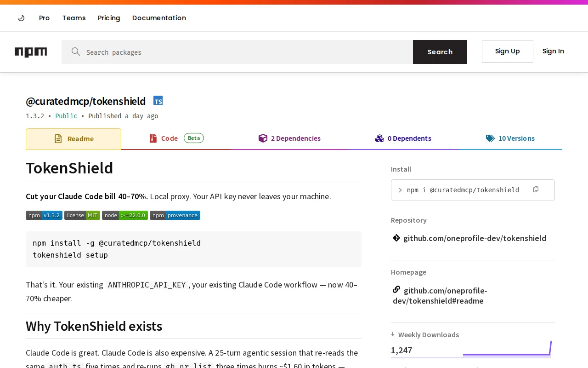Viewport: 588px width, 368px height.
Task: Copy the npm install command
Action: coord(536,190)
